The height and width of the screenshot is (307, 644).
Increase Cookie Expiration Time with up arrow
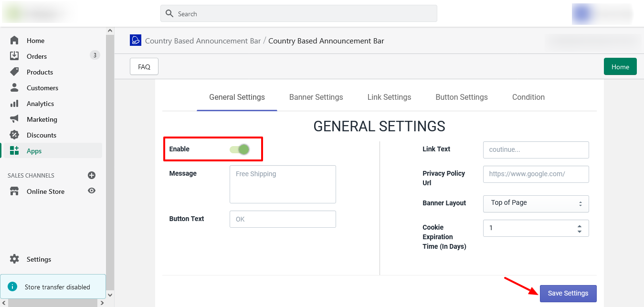580,226
